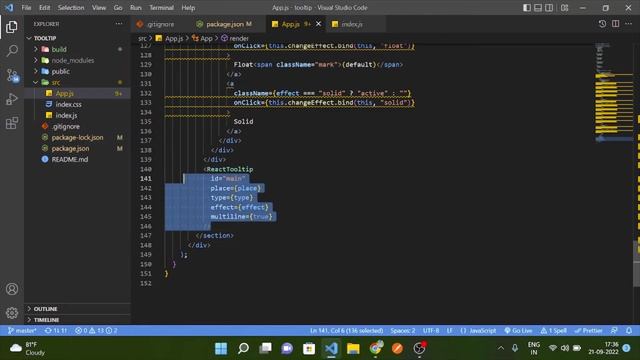This screenshot has width=640, height=360.
Task: Click the feedback icon in status bar
Action: pyautogui.click(x=614, y=330)
